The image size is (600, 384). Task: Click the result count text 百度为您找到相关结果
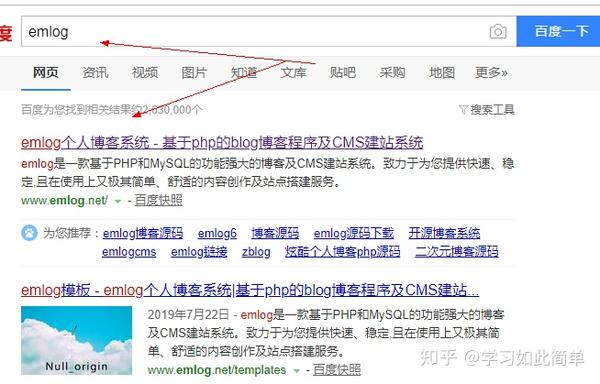(112, 110)
